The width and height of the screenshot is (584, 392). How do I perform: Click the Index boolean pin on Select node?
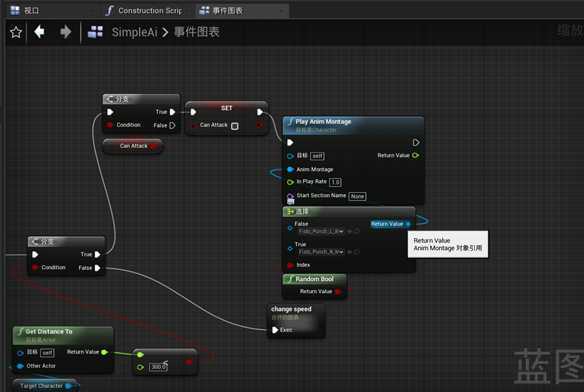click(x=291, y=265)
